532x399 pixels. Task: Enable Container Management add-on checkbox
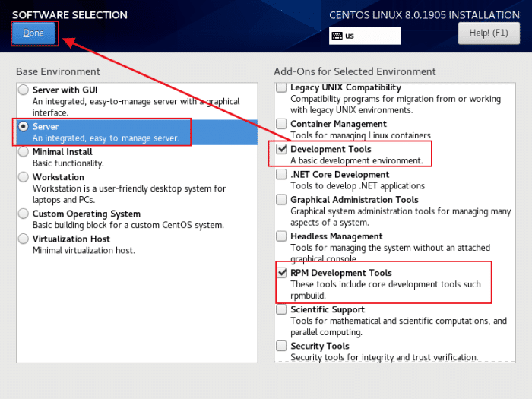click(281, 124)
